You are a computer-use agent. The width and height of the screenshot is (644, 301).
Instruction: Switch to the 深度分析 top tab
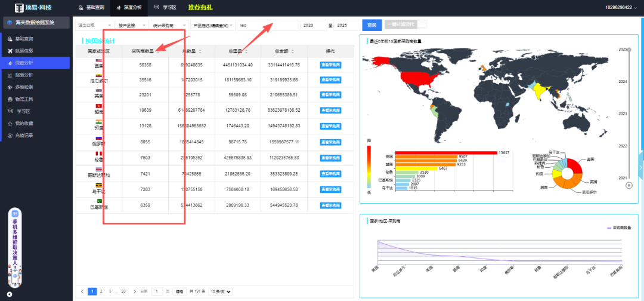click(129, 8)
